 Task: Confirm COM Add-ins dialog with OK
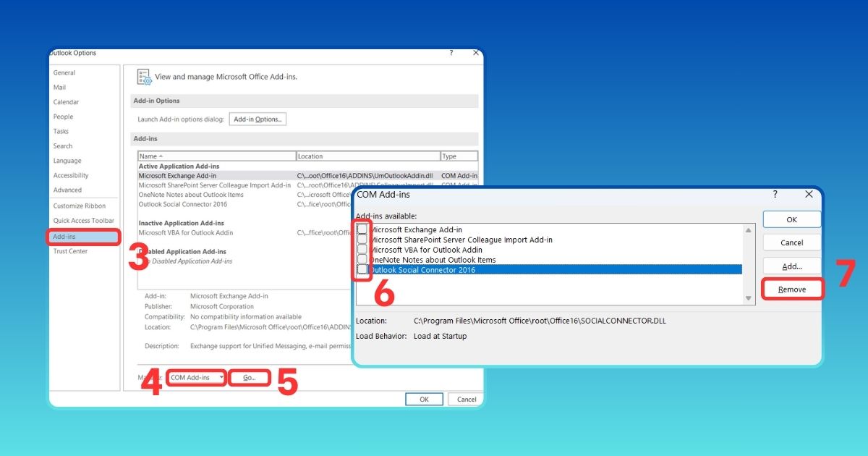[791, 219]
